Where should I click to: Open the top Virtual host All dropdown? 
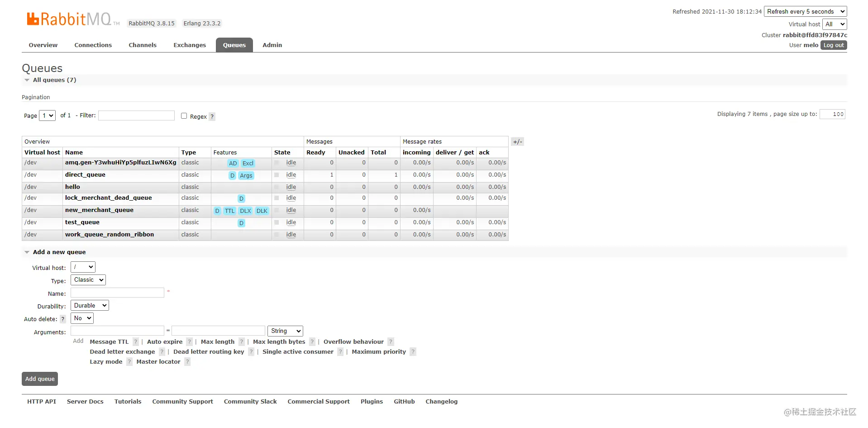coord(835,24)
